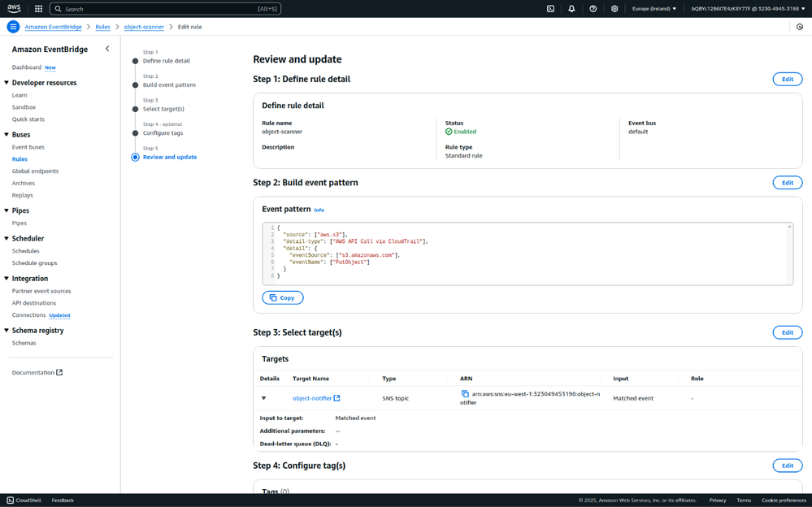The width and height of the screenshot is (812, 507).
Task: Open Global endpoints in the sidebar
Action: pos(35,171)
